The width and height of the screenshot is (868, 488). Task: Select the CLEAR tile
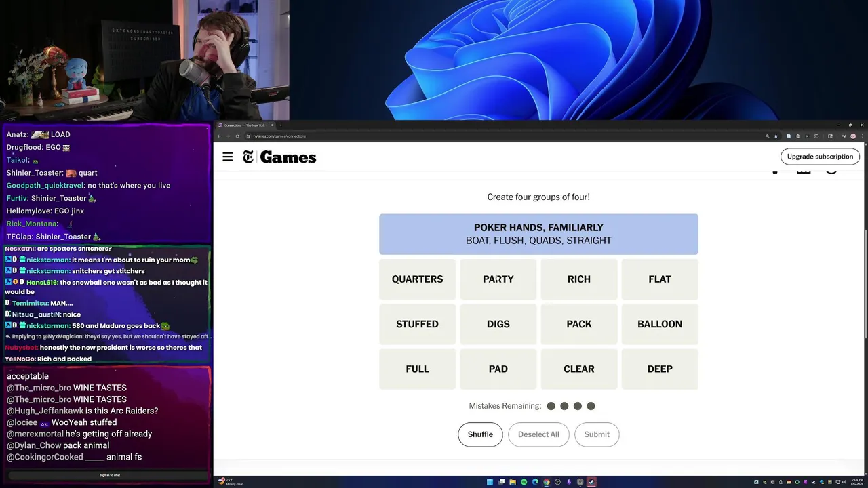(578, 369)
